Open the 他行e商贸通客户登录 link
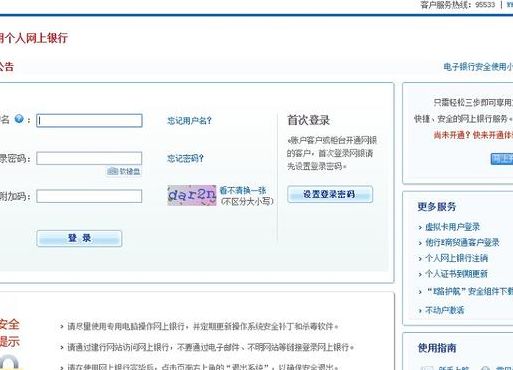 point(462,243)
